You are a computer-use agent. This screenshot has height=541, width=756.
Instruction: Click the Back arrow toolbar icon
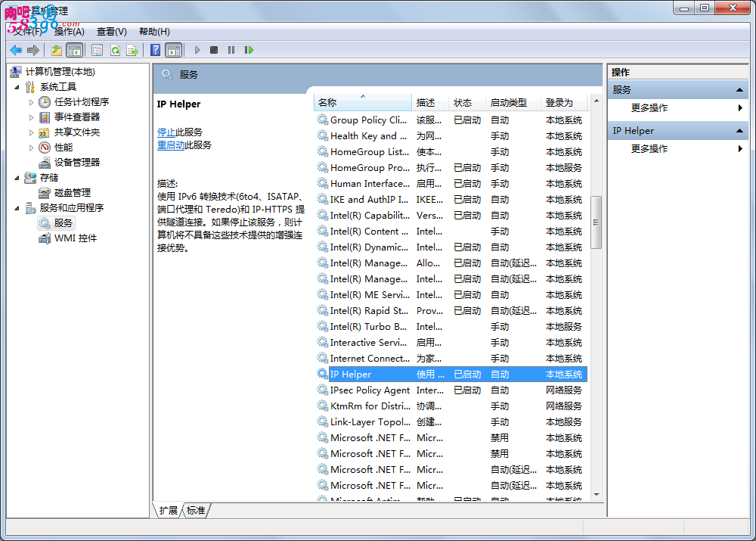pos(15,50)
